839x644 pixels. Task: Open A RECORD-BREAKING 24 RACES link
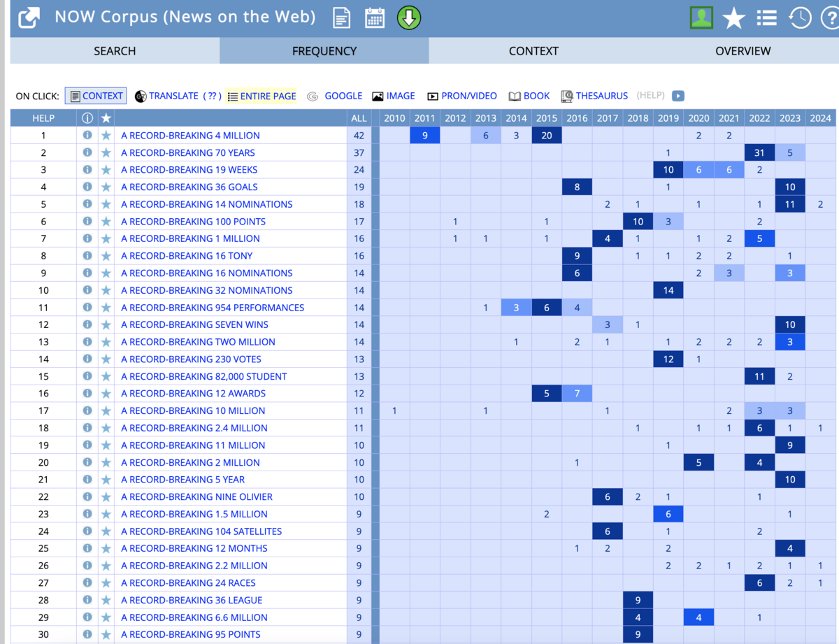(188, 582)
